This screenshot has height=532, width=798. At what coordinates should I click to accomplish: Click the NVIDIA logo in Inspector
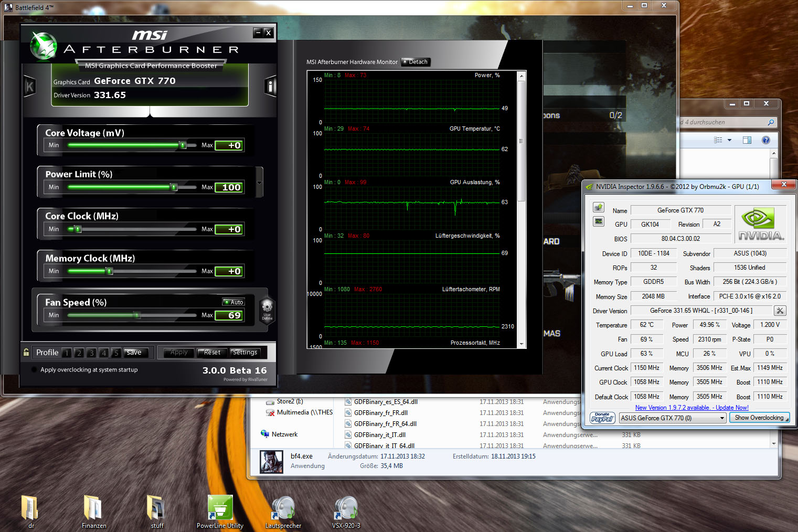coord(761,224)
